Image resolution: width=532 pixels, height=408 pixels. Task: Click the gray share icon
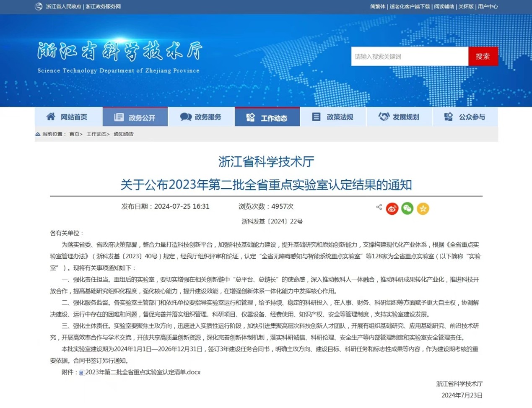(x=379, y=207)
